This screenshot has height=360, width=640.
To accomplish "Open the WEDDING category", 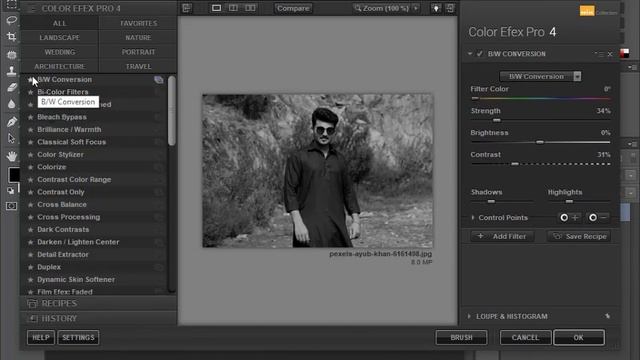I will (60, 52).
